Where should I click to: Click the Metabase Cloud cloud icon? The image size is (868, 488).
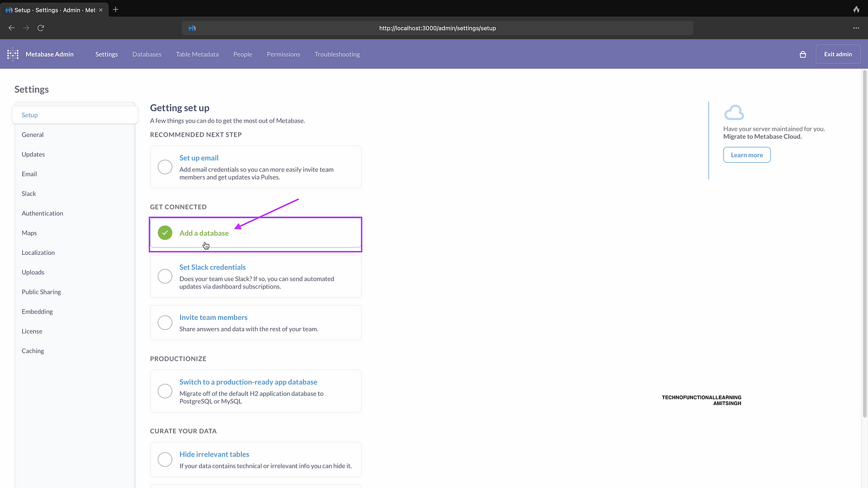[734, 113]
